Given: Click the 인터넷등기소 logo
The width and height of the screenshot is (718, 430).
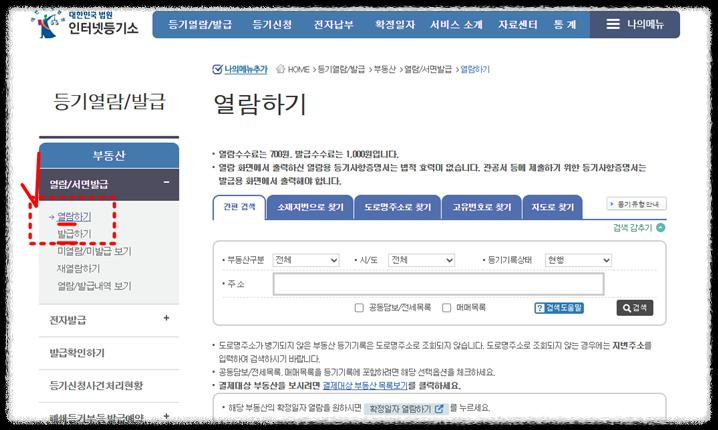Looking at the screenshot, I should [85, 24].
